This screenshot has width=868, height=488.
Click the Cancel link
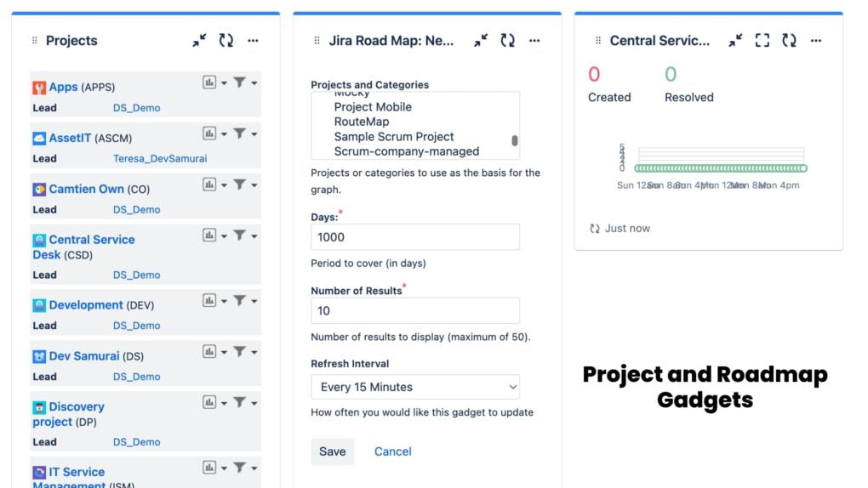(x=392, y=451)
